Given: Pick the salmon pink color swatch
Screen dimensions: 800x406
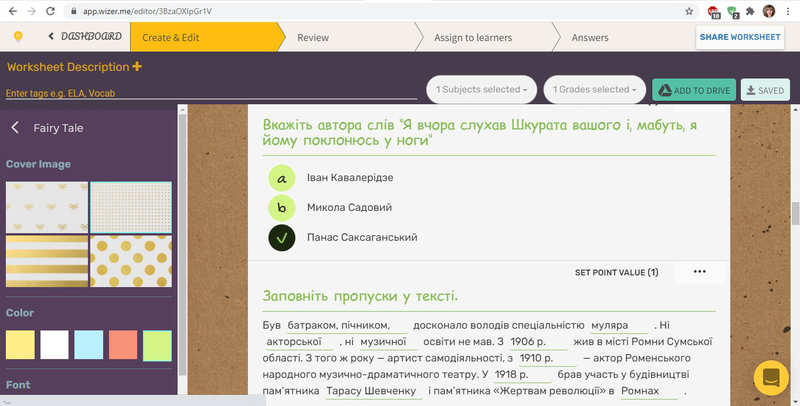Looking at the screenshot, I should 123,345.
